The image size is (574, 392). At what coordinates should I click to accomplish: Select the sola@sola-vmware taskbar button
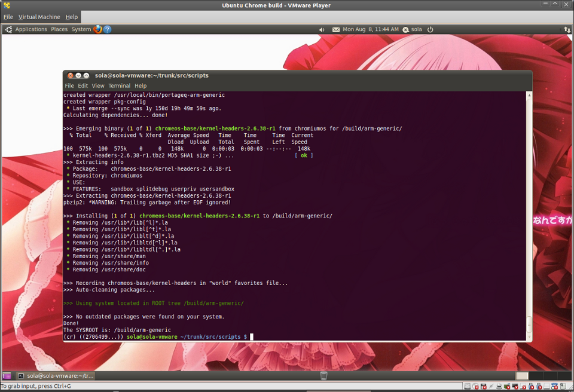coord(56,376)
